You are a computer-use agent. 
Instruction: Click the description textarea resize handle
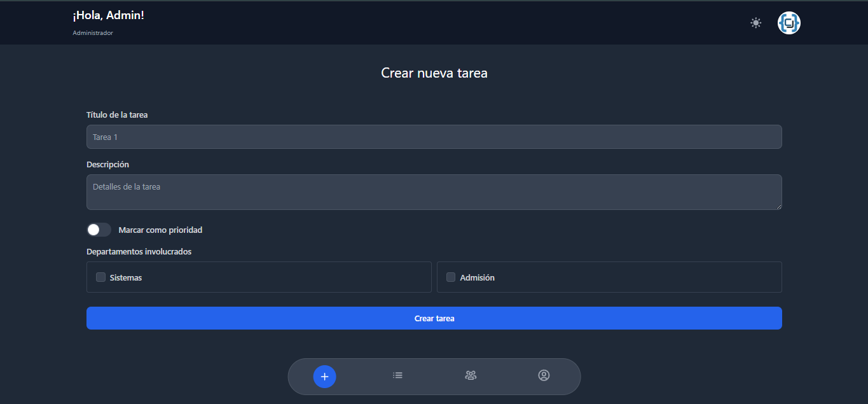[778, 206]
